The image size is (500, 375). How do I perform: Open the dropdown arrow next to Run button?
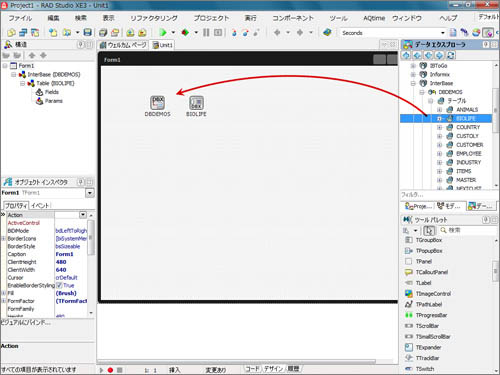point(173,32)
